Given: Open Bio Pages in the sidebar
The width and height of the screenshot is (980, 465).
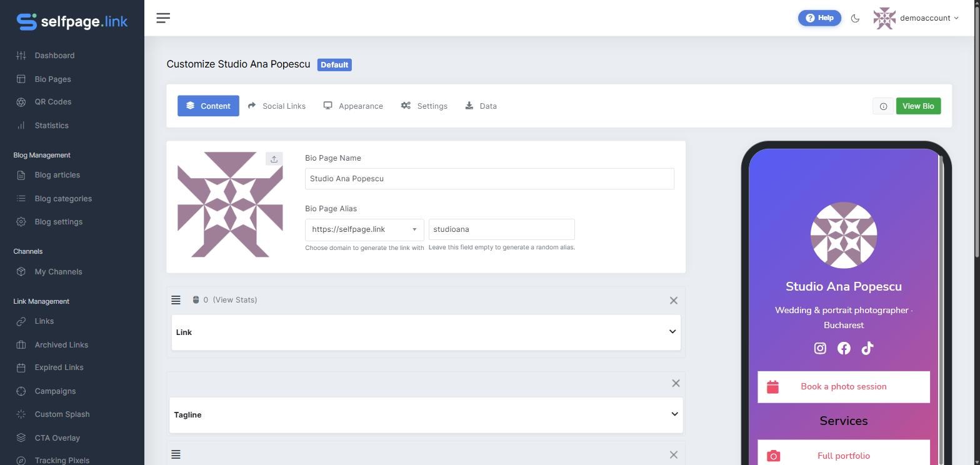Looking at the screenshot, I should point(52,79).
